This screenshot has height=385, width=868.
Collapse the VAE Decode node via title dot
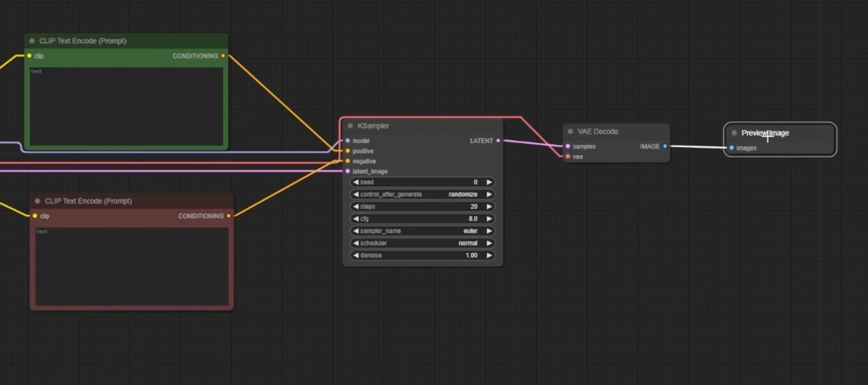pos(570,131)
